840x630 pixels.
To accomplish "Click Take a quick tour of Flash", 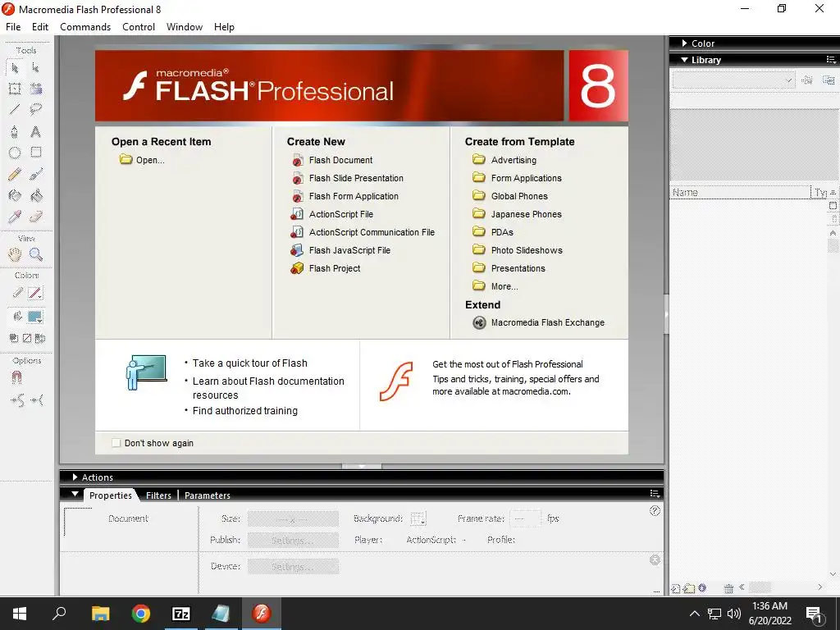I will click(249, 363).
